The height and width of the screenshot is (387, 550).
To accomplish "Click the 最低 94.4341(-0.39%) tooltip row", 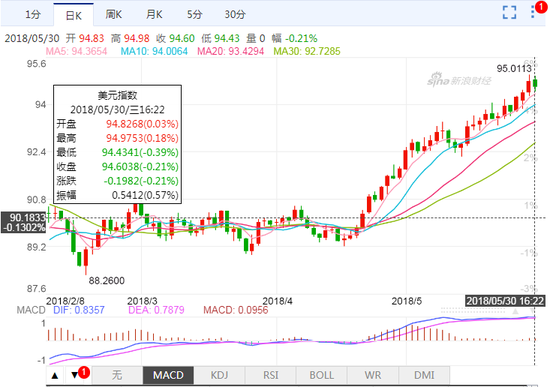I will tap(118, 153).
